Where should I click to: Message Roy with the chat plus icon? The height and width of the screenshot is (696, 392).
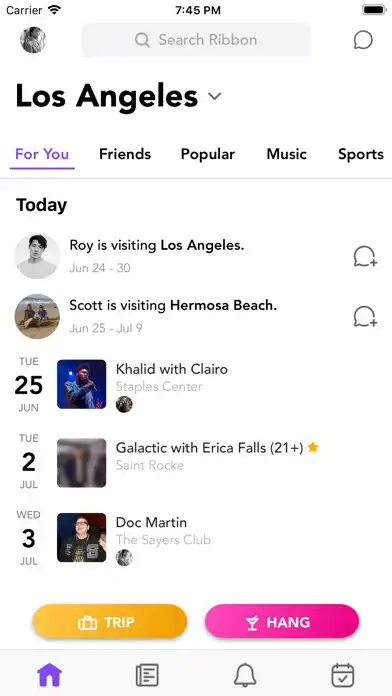pos(365,257)
